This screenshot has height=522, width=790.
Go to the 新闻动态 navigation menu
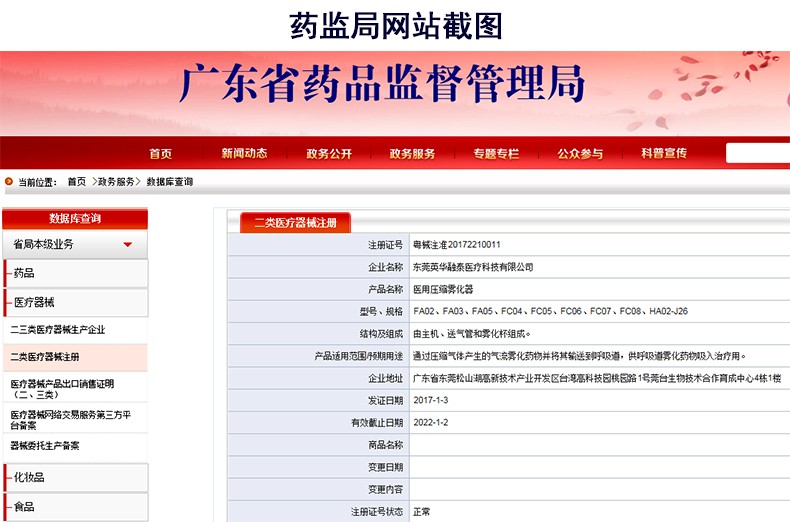(x=244, y=153)
